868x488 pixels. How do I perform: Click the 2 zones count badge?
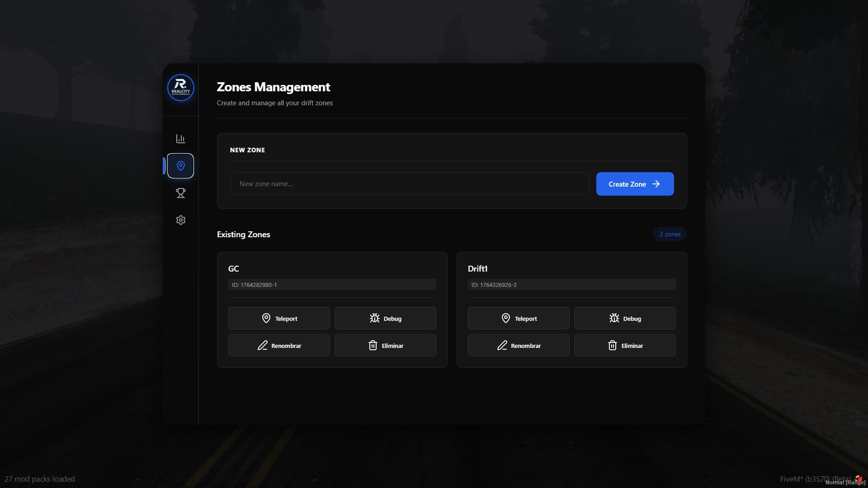click(x=670, y=234)
